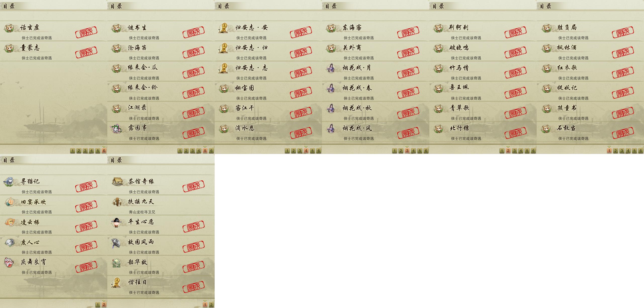Select the 东海客 adventure entry
Viewport: 644px width, 308px height.
(x=376, y=31)
